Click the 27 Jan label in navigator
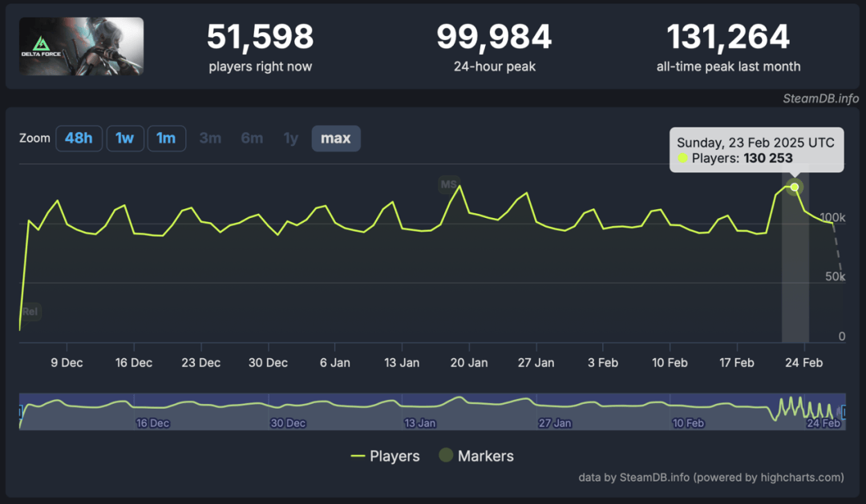The image size is (866, 504). point(555,423)
